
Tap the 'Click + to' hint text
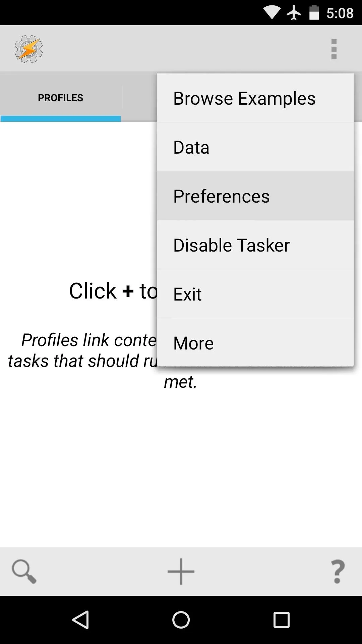[113, 290]
